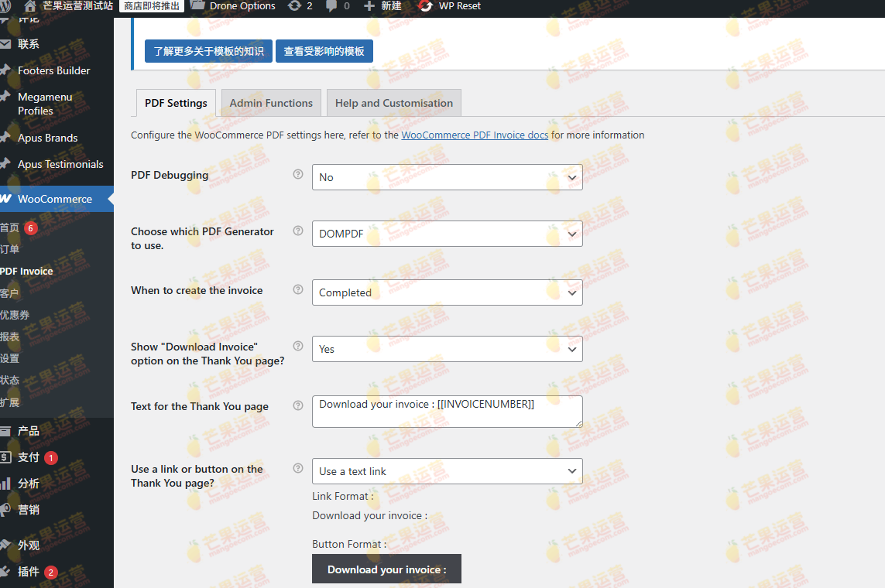Open PDF Invoice submenu item
The height and width of the screenshot is (588, 885).
coord(26,271)
